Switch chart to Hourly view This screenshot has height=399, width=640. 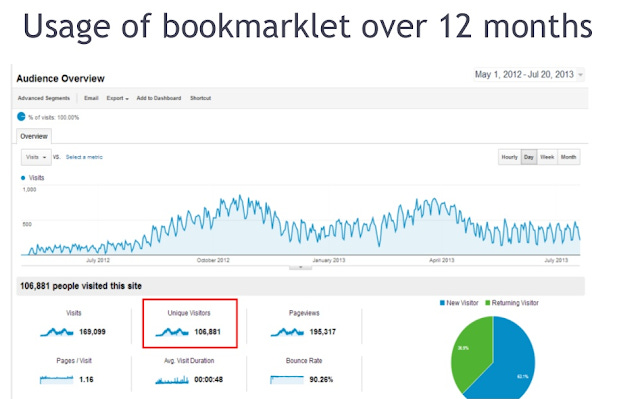(509, 157)
